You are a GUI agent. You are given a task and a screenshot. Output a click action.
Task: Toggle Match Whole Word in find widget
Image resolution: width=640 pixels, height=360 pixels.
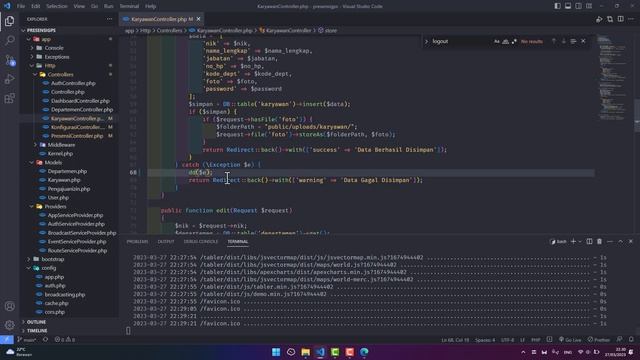pos(505,41)
